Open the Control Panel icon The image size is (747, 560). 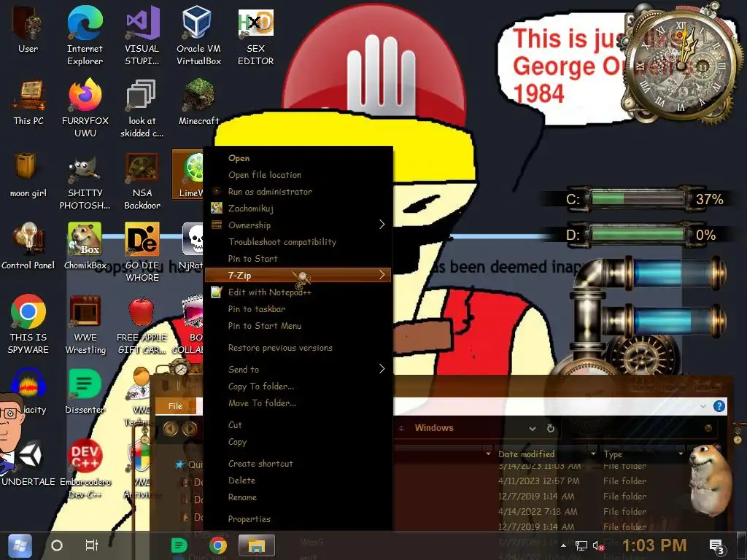(x=28, y=246)
